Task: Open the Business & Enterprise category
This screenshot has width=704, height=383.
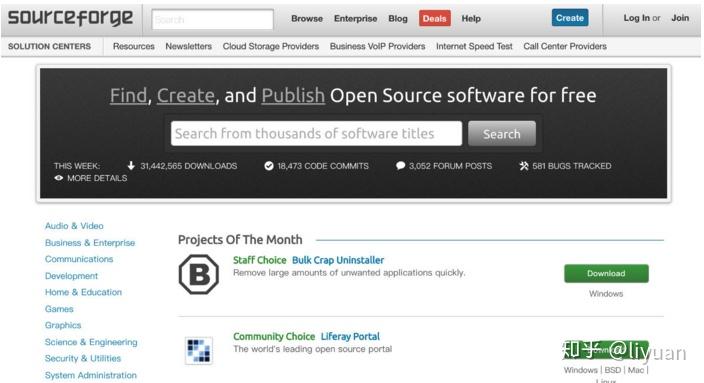Action: pos(90,243)
